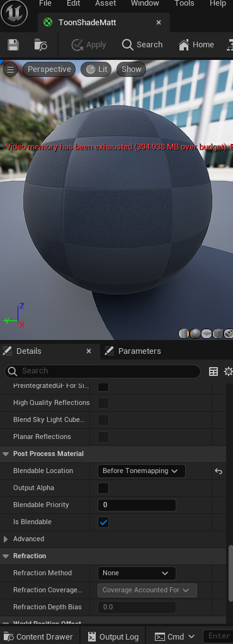Open the viewport Show menu
Screen dimensions: 233x644
(131, 69)
